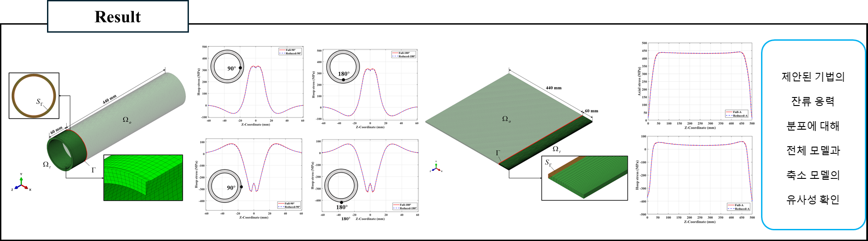Screen dimensions: 868x241
Task: Select the XYZ axis triad beside the plate
Action: pos(436,168)
